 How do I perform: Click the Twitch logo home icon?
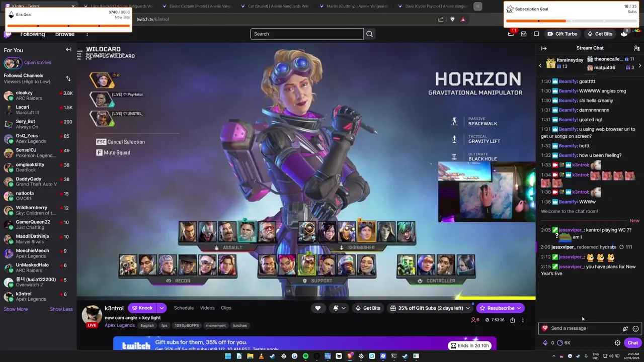pos(8,34)
